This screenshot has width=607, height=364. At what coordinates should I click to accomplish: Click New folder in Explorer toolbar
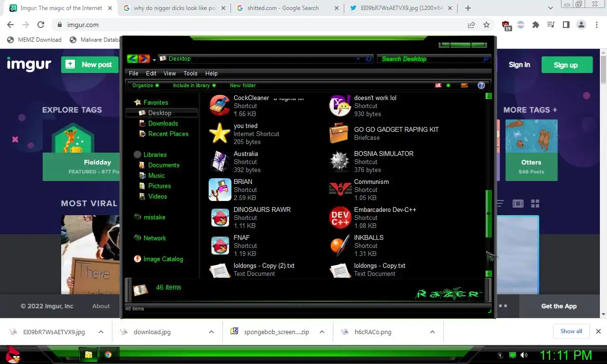coord(243,85)
